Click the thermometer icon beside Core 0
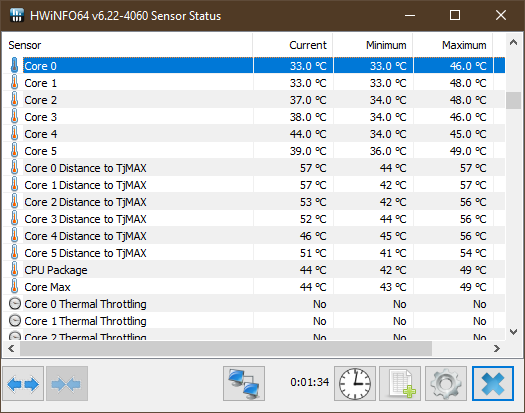The width and height of the screenshot is (525, 413). [14, 65]
